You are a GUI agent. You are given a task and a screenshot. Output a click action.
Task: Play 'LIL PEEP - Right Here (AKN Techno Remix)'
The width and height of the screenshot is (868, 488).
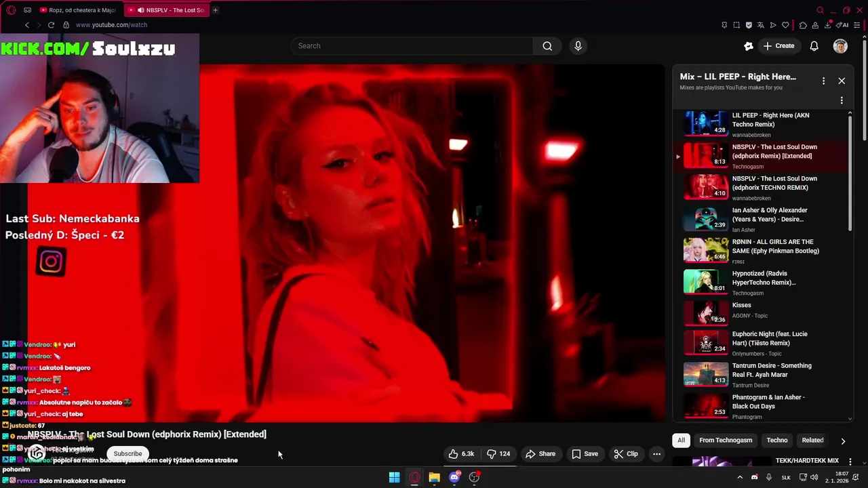tap(759, 125)
